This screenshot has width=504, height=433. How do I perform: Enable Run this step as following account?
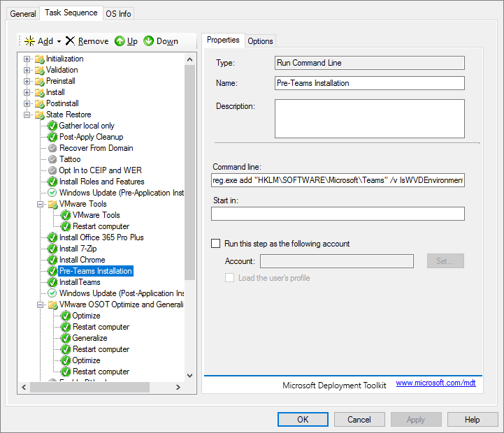216,244
